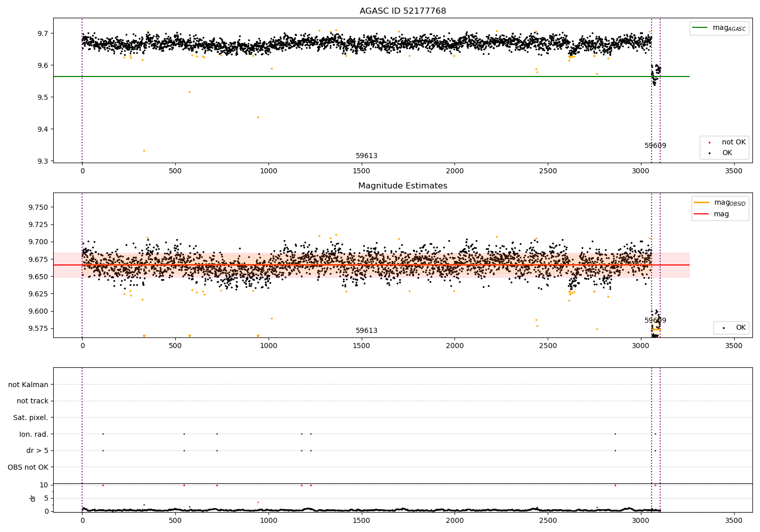Screen dimensions: 760x532
Task: Click the orange outlier point near 9.52 in top plot
Action: click(189, 92)
